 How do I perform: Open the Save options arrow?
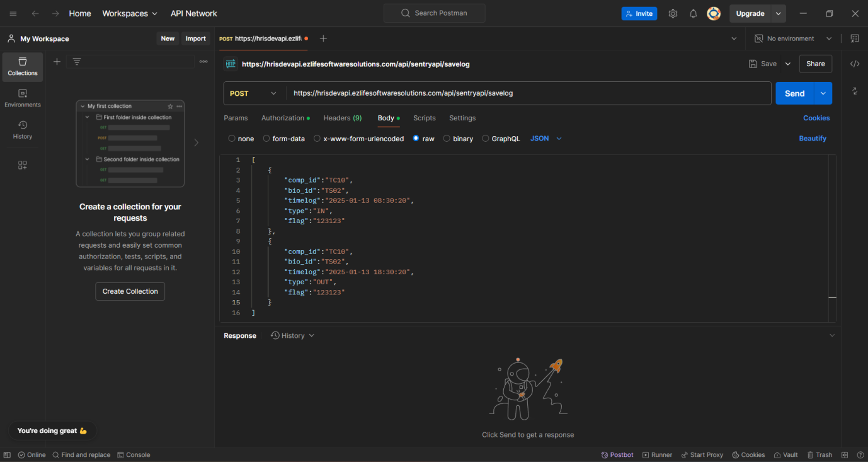787,64
